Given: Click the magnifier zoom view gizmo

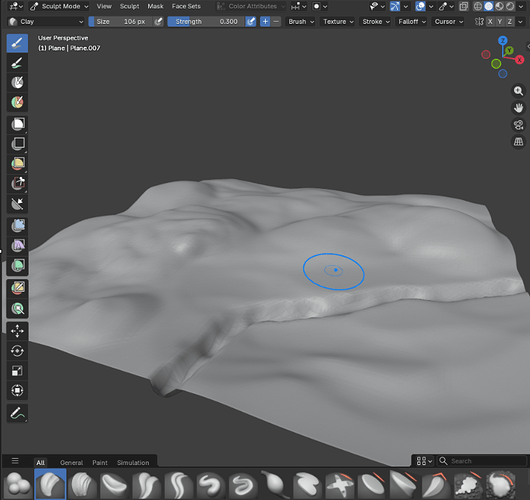Looking at the screenshot, I should [518, 91].
